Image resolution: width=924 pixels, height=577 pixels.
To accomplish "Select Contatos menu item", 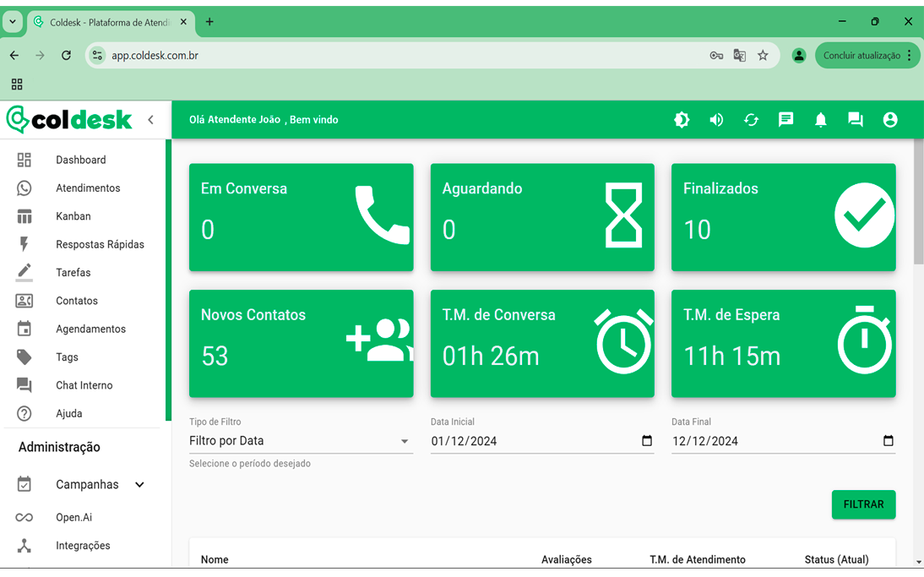I will (x=77, y=301).
